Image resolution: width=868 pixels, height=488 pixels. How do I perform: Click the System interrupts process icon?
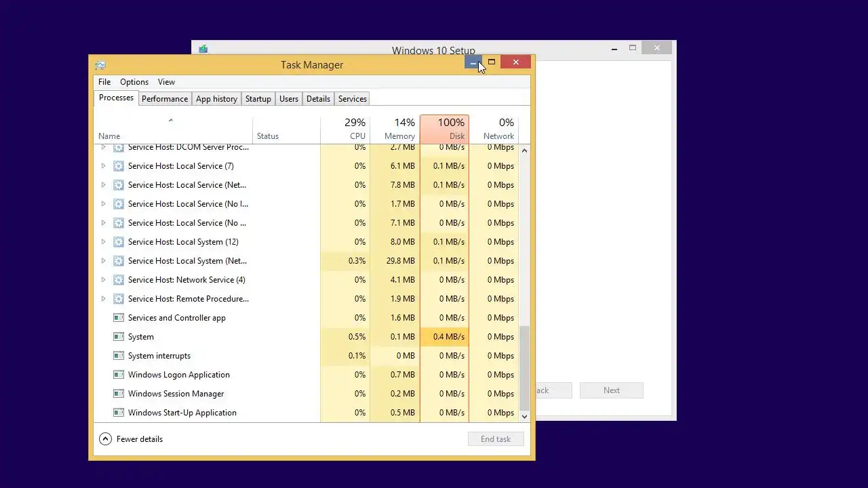click(119, 356)
